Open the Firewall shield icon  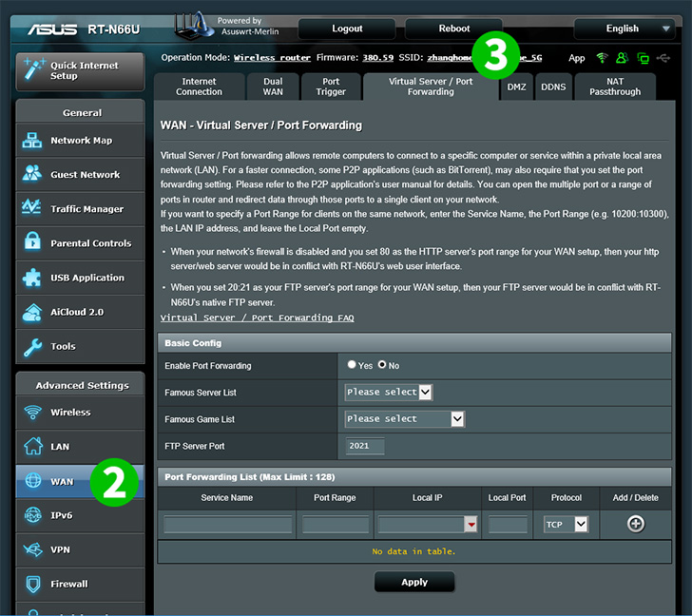coord(33,584)
